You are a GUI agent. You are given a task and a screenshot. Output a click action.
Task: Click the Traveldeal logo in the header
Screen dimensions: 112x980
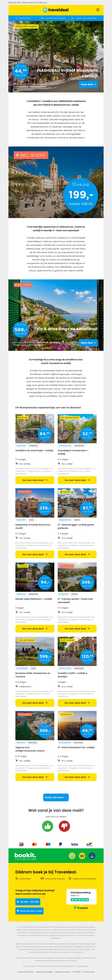coord(56,10)
